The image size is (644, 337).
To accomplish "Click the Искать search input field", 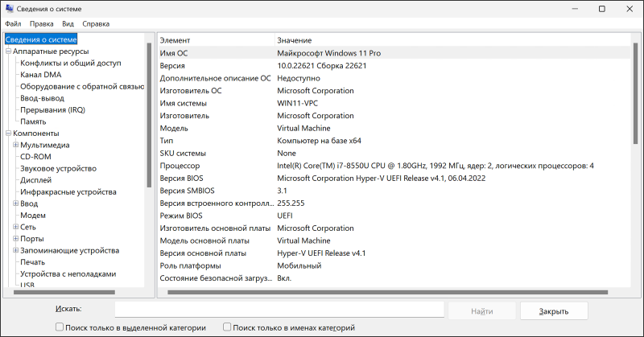I will 279,310.
